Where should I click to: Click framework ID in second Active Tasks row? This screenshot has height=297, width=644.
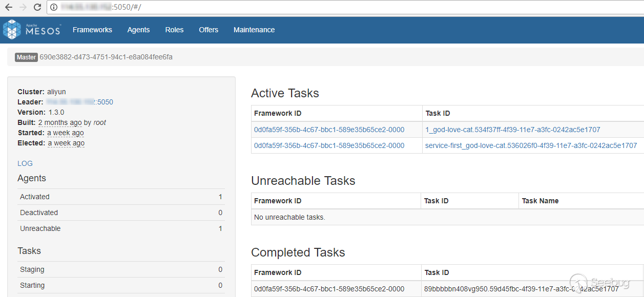329,145
